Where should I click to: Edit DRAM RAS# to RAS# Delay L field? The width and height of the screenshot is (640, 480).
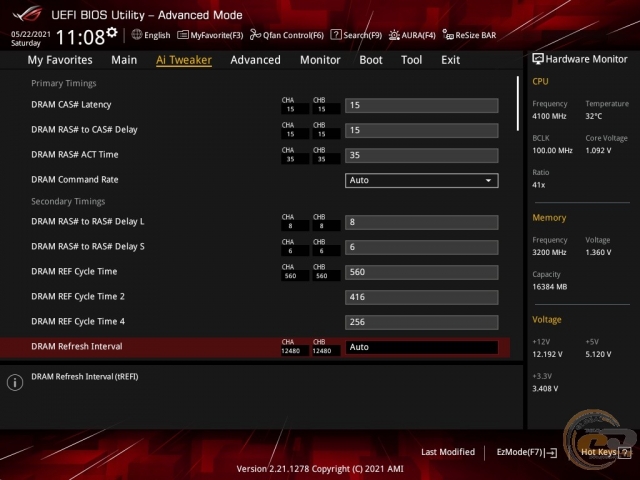422,222
